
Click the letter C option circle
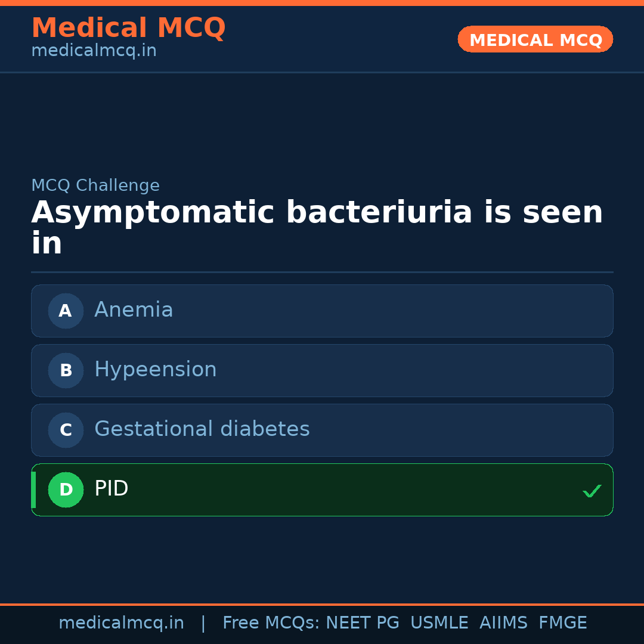pos(66,430)
